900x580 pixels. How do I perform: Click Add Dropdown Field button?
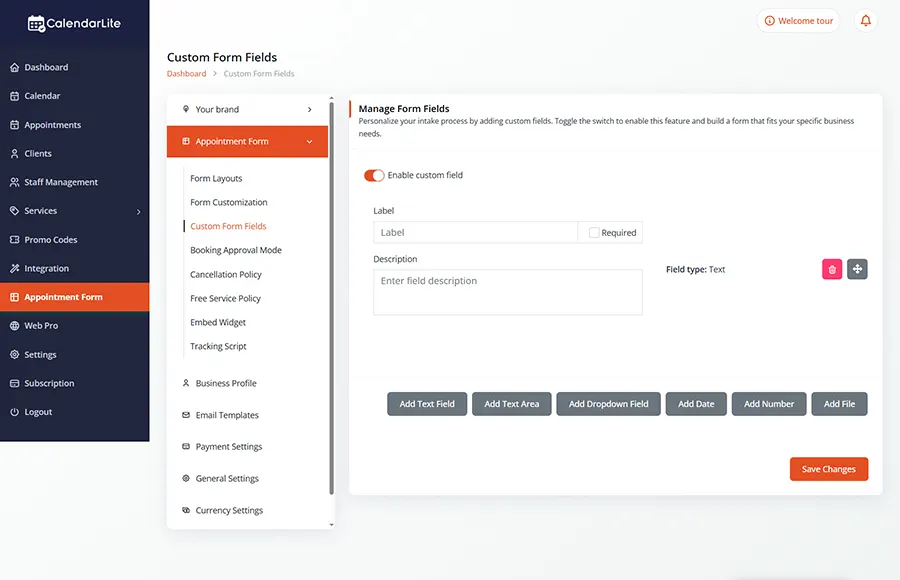(608, 404)
